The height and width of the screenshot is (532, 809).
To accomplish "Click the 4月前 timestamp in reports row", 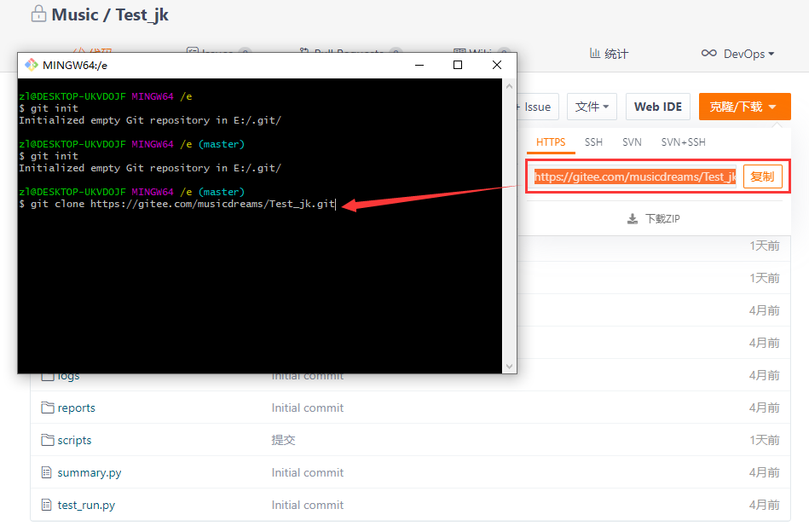I will click(764, 408).
